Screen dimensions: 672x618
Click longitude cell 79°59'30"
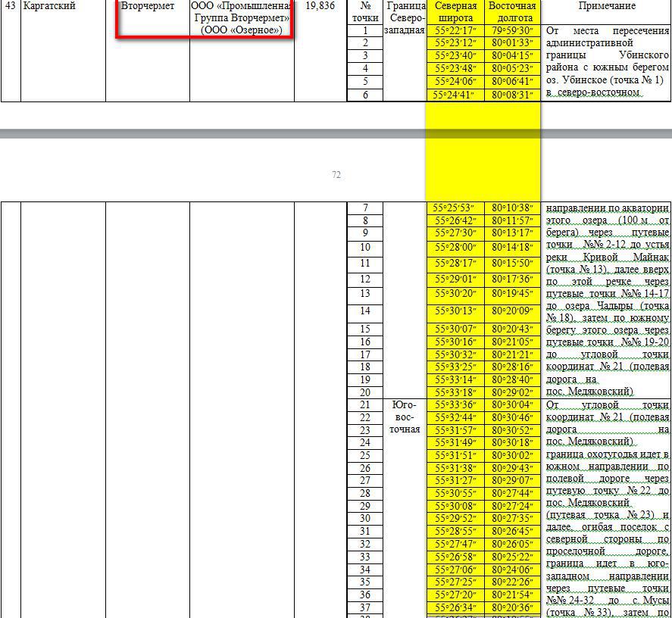pos(512,31)
